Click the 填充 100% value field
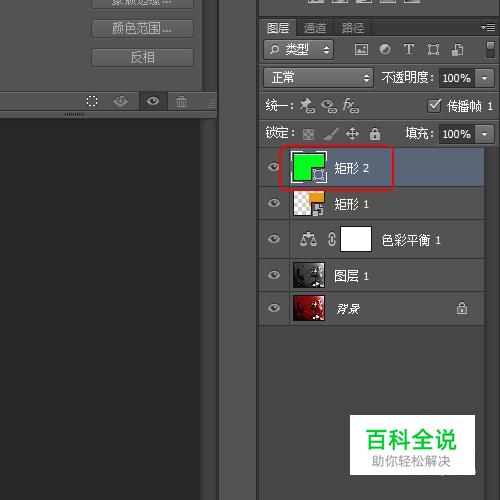This screenshot has height=500, width=500. (x=456, y=134)
